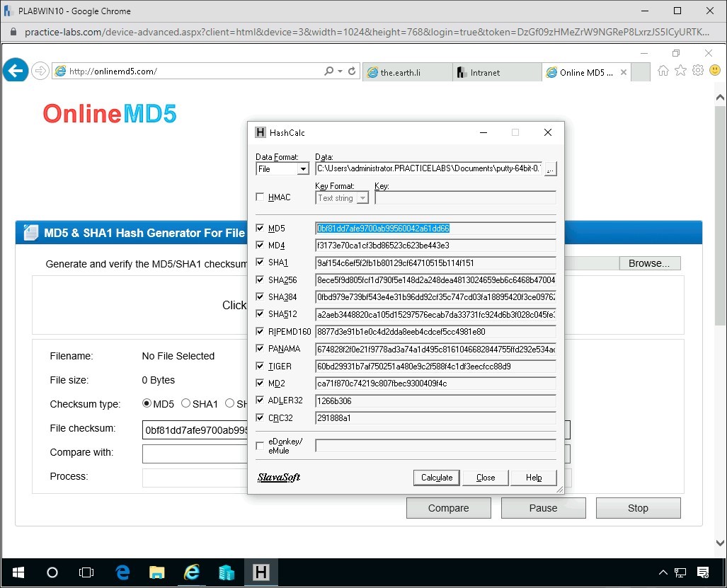The width and height of the screenshot is (727, 588).
Task: Click the site security lock icon
Action: 15,33
